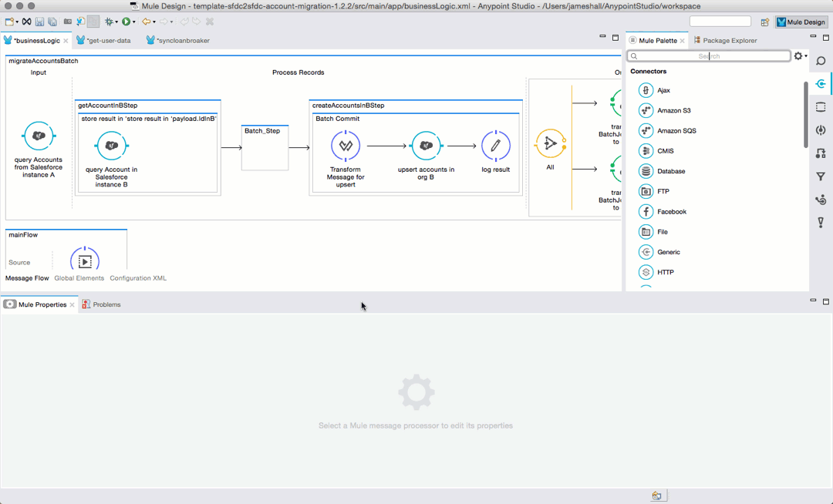This screenshot has width=833, height=504.
Task: Click the Save floppy disk icon
Action: pos(40,22)
